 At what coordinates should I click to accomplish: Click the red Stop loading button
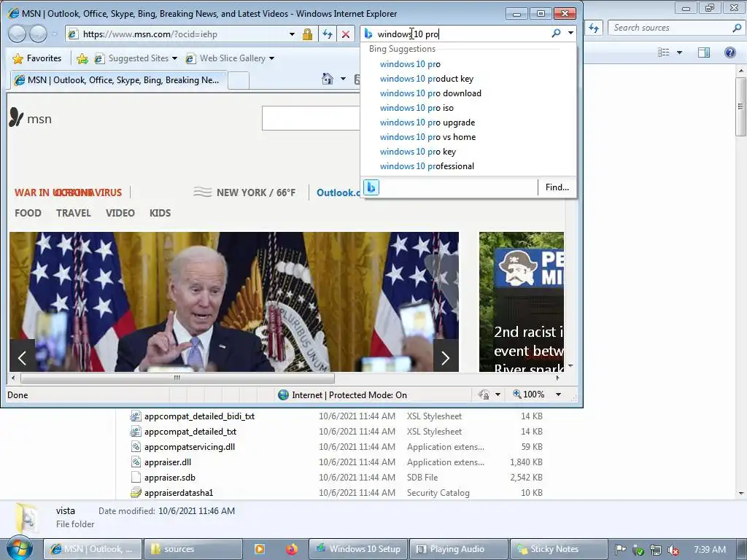pyautogui.click(x=346, y=34)
